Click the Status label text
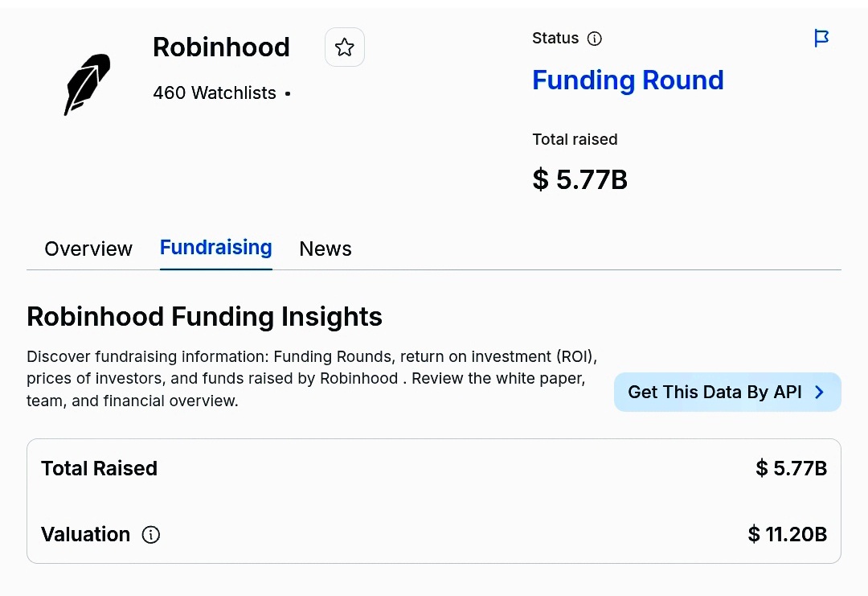This screenshot has height=596, width=868. click(x=555, y=39)
